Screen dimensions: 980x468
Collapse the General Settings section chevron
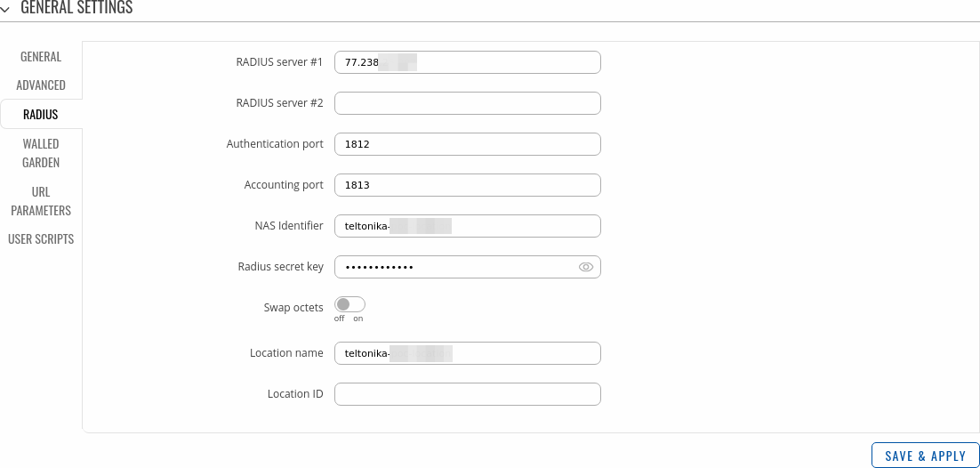coord(6,8)
